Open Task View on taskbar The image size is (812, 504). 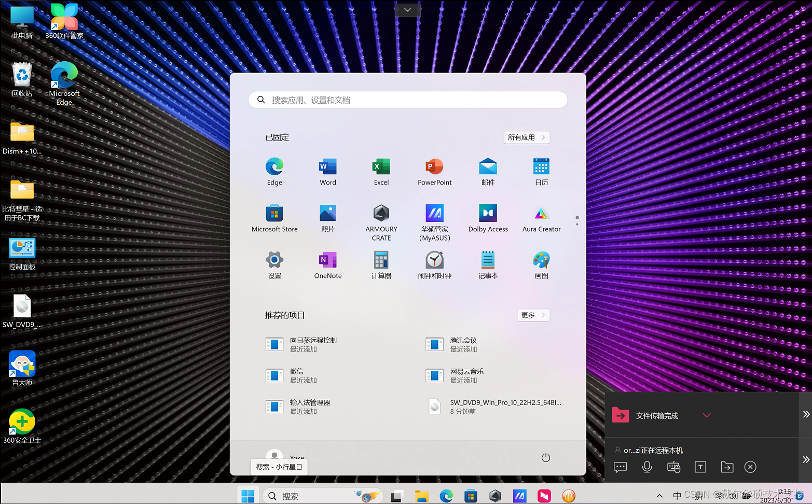tap(397, 496)
